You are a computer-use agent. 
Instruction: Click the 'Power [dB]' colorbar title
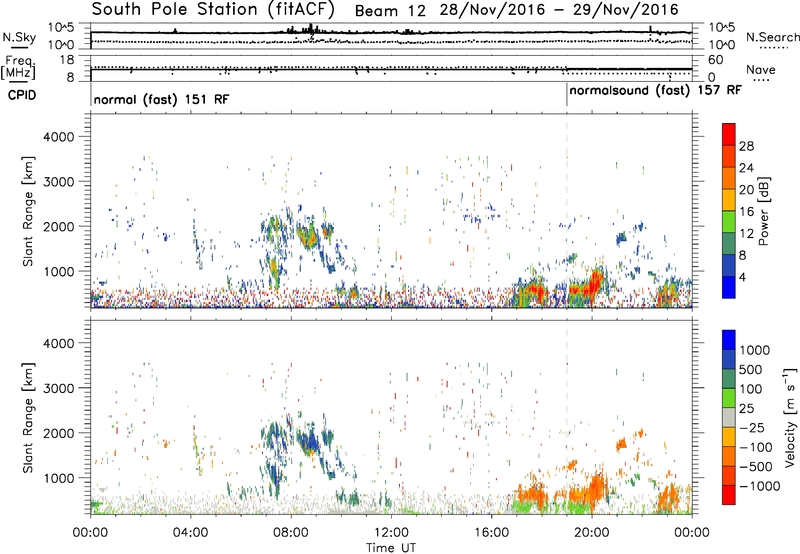click(x=763, y=211)
